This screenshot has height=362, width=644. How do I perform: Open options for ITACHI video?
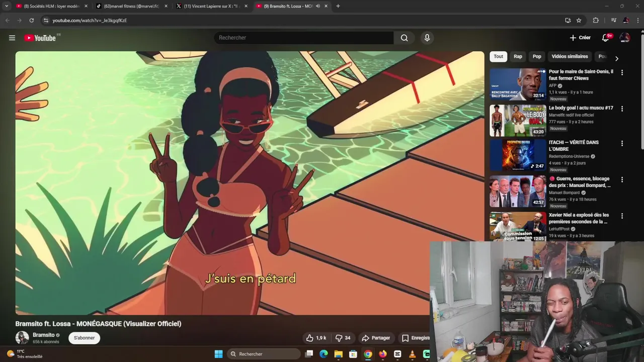point(622,143)
